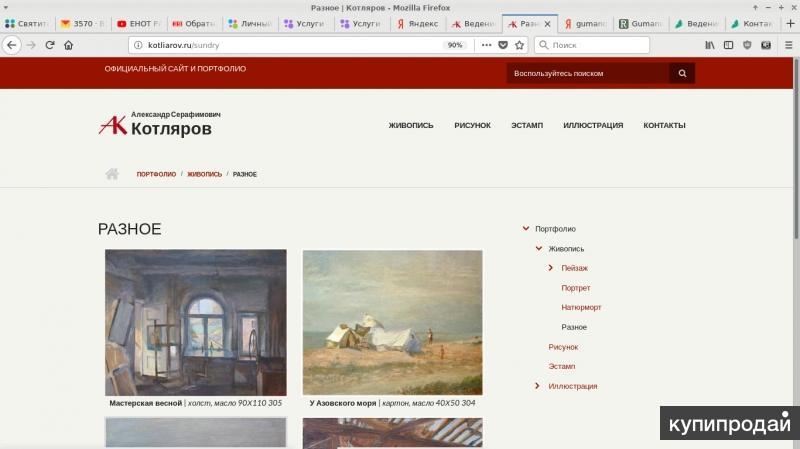Click the 90% zoom level indicator
The image size is (800, 449).
pos(455,45)
